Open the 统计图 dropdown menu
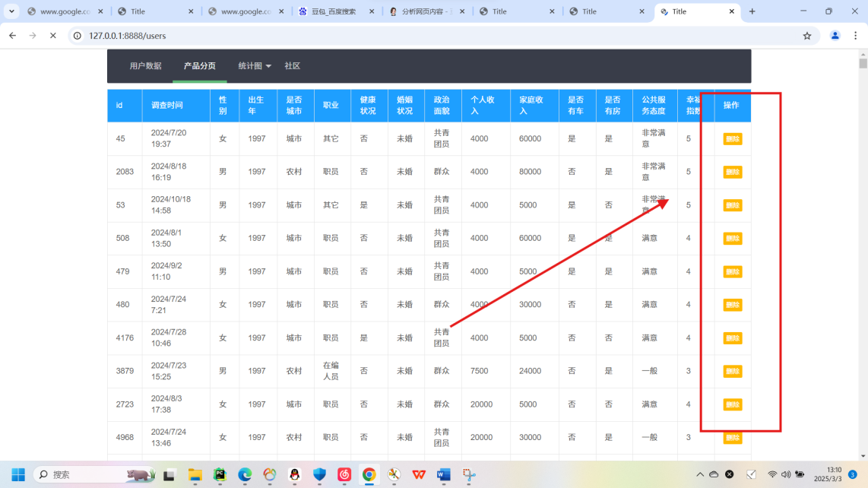 [x=255, y=66]
